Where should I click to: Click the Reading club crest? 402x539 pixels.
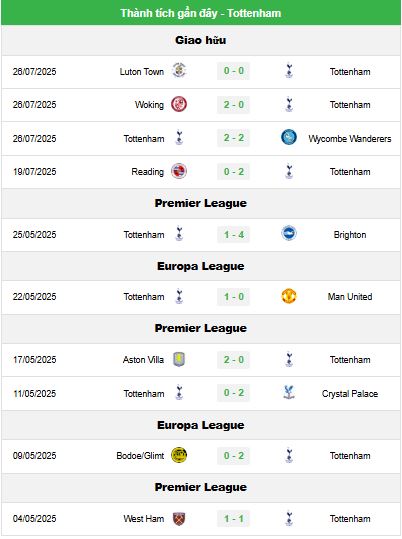(179, 171)
